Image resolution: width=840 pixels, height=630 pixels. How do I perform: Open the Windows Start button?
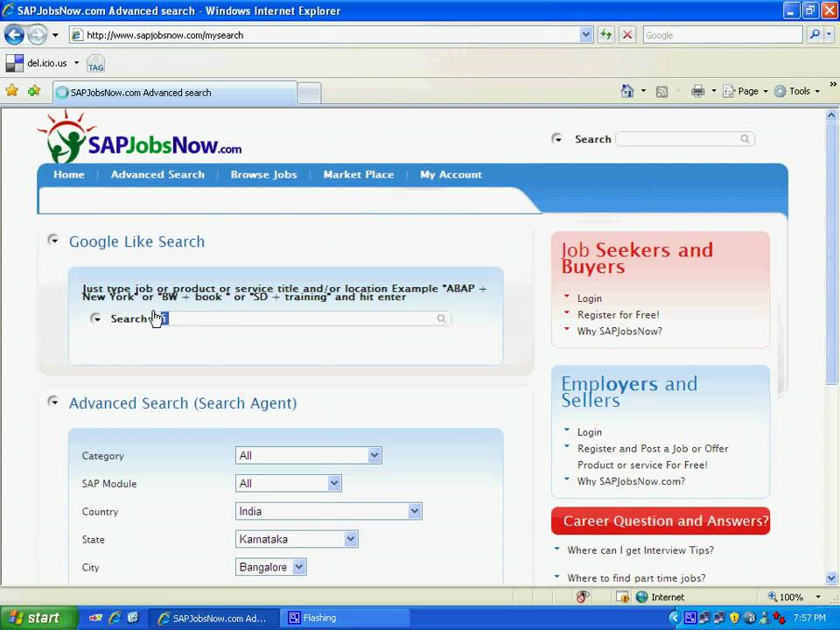click(x=38, y=619)
